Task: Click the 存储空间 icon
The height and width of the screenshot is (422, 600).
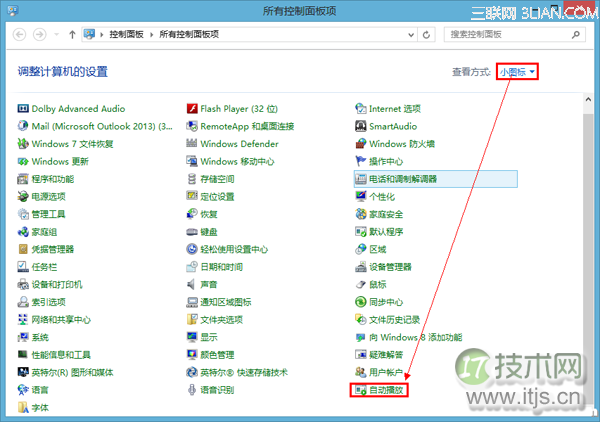Action: 192,179
